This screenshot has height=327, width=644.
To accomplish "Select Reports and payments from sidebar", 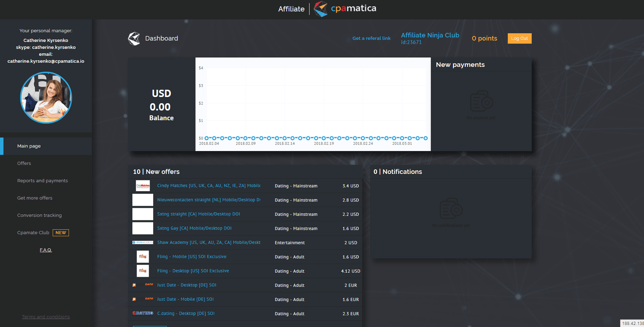I will (x=42, y=180).
